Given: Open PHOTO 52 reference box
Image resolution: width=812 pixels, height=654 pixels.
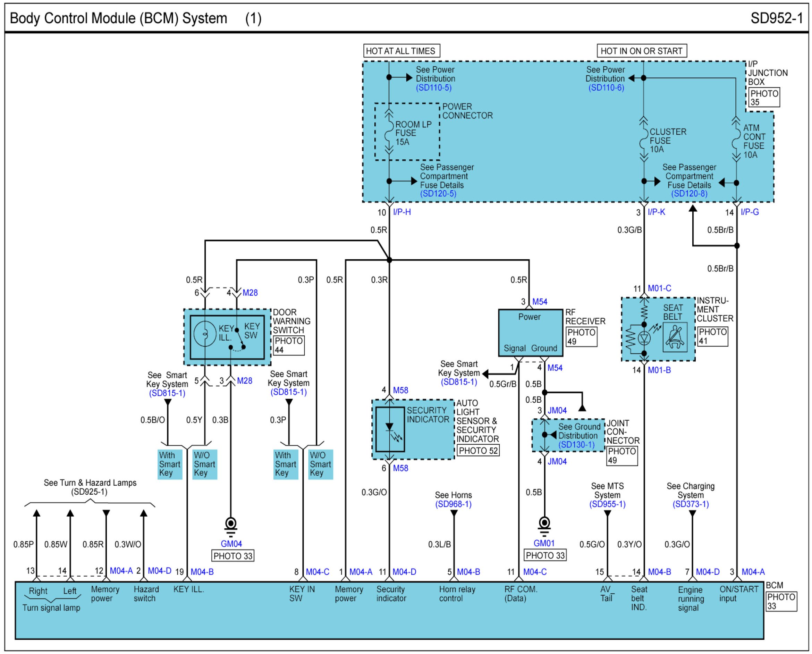Looking at the screenshot, I should point(478,451).
